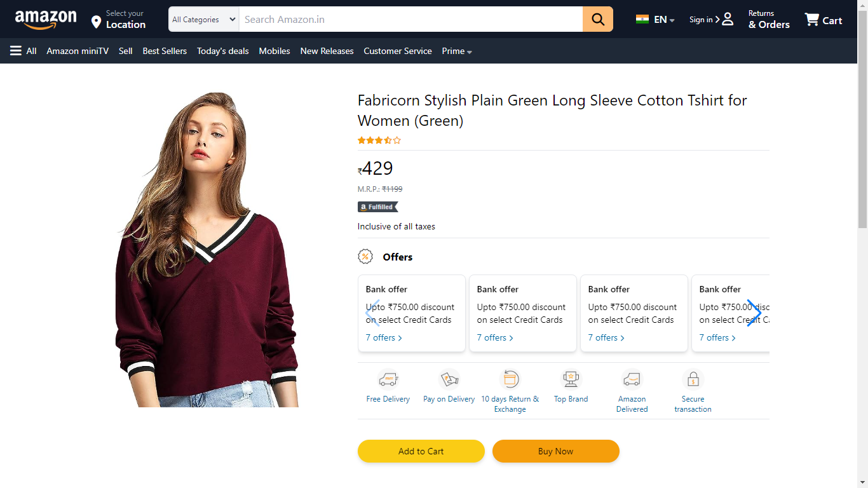Open the Cart icon
The width and height of the screenshot is (868, 488).
(812, 20)
